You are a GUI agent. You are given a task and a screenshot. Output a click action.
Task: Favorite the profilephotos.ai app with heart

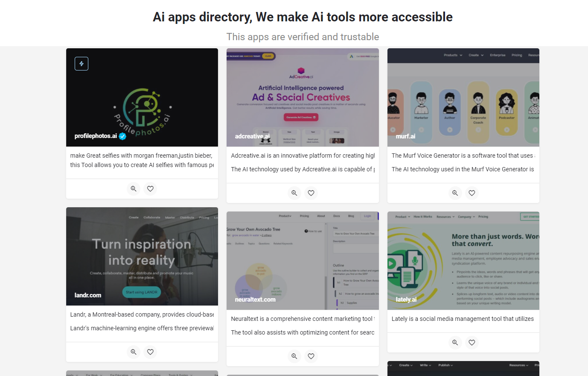(x=150, y=189)
